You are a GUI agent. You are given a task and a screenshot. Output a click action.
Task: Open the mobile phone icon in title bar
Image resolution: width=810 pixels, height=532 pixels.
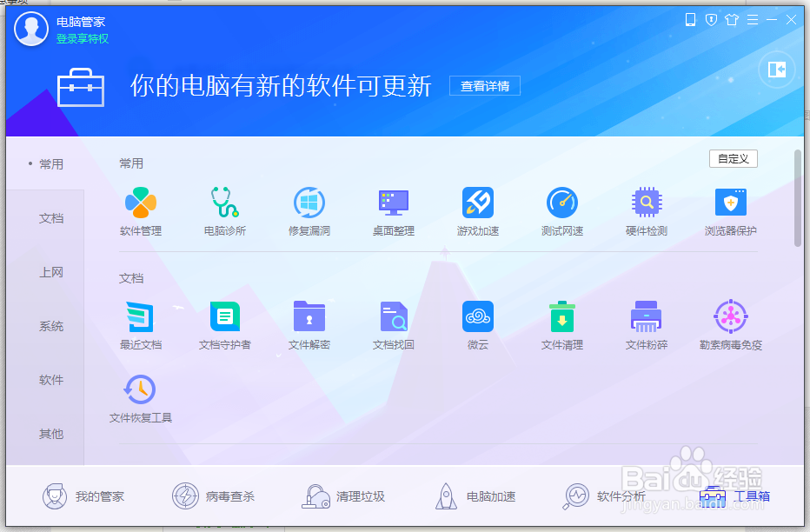pyautogui.click(x=690, y=20)
